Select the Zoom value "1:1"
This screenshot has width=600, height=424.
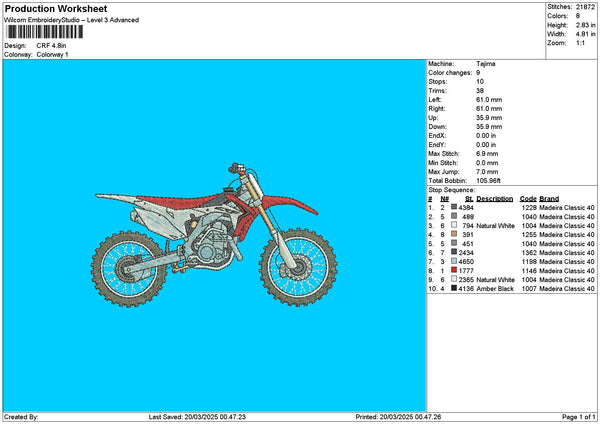(580, 43)
